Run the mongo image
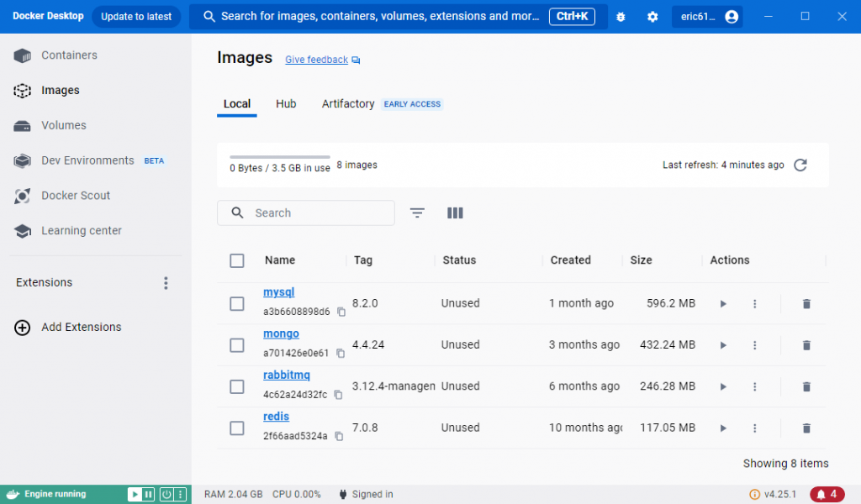The width and height of the screenshot is (861, 504). pyautogui.click(x=723, y=345)
